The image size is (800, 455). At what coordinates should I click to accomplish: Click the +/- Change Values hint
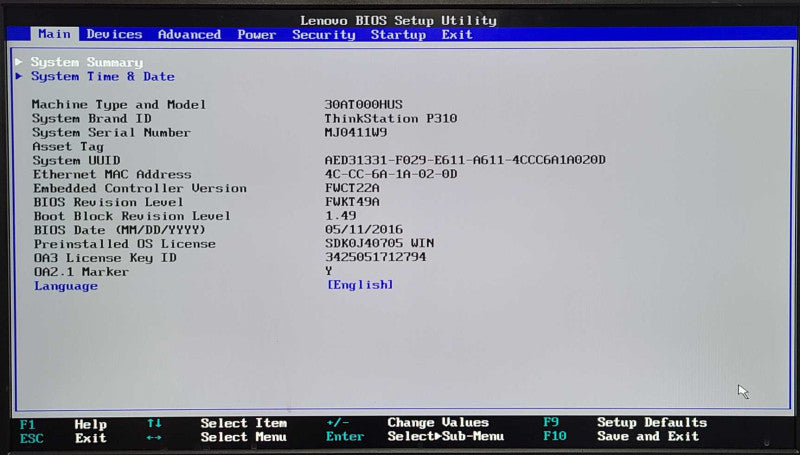click(x=408, y=422)
